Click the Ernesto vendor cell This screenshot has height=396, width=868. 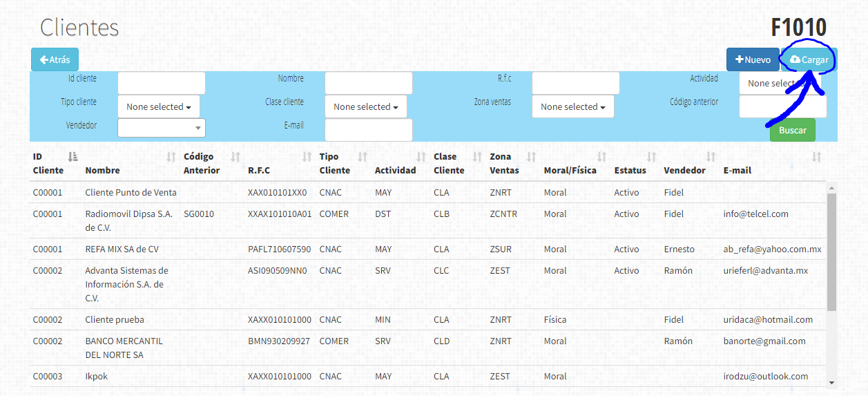tap(679, 249)
